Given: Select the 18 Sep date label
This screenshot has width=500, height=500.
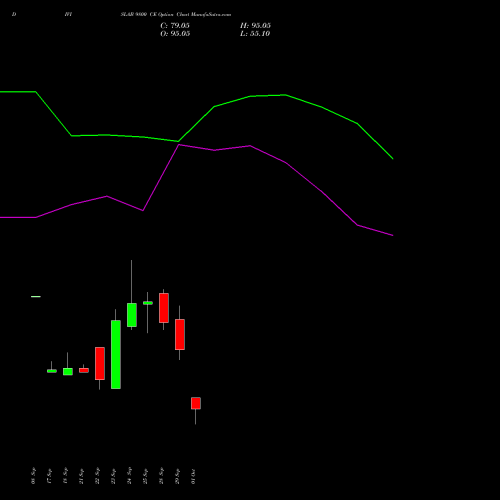Looking at the screenshot, I should click(x=65, y=476).
